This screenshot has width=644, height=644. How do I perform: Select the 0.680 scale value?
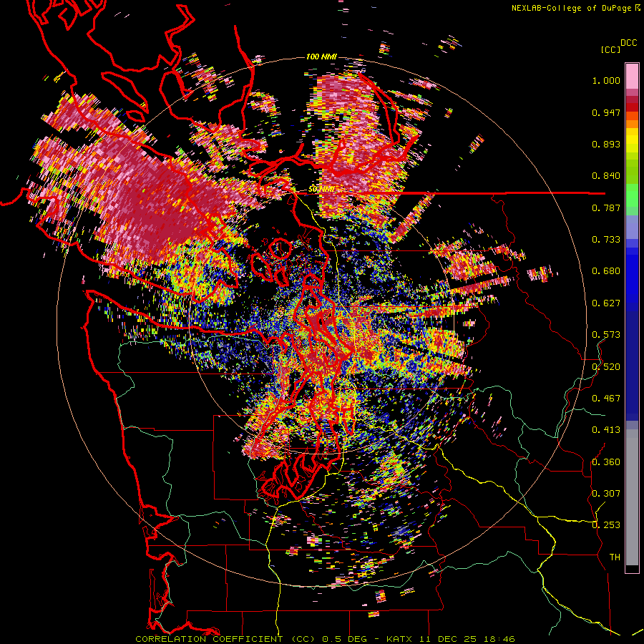coord(606,271)
